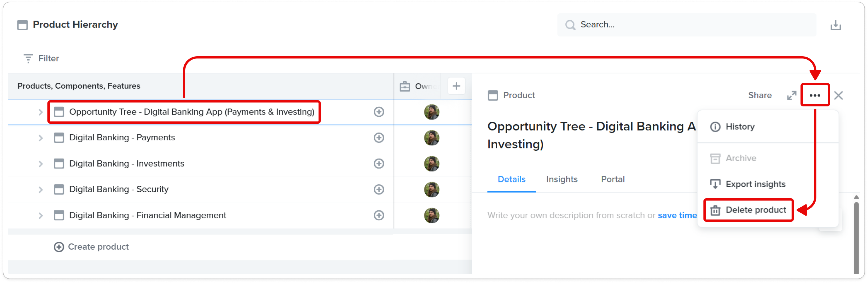Switch to the Portal tab
The image size is (868, 283).
point(612,179)
